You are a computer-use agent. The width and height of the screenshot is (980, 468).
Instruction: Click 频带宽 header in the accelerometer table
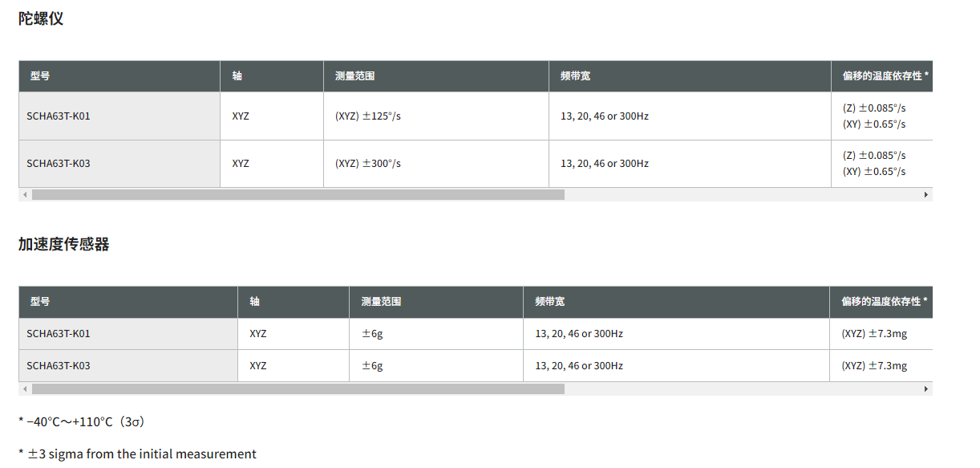point(549,302)
